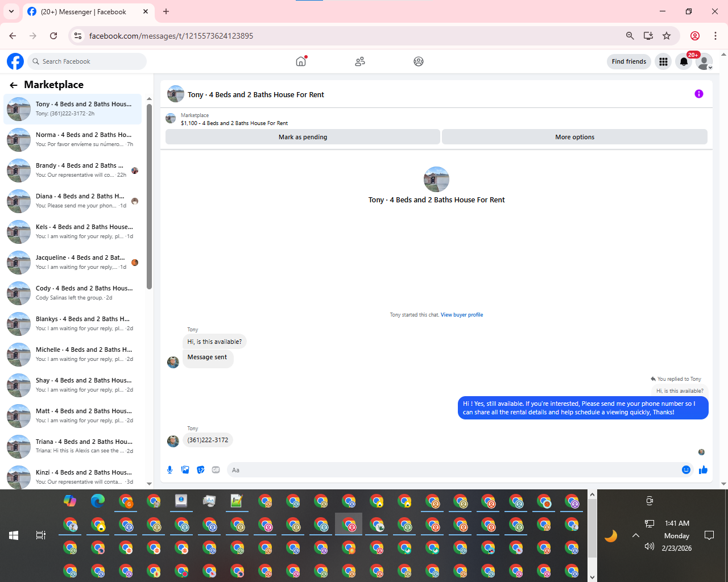Click the Facebook logo icon
This screenshot has width=728, height=582.
click(x=15, y=61)
